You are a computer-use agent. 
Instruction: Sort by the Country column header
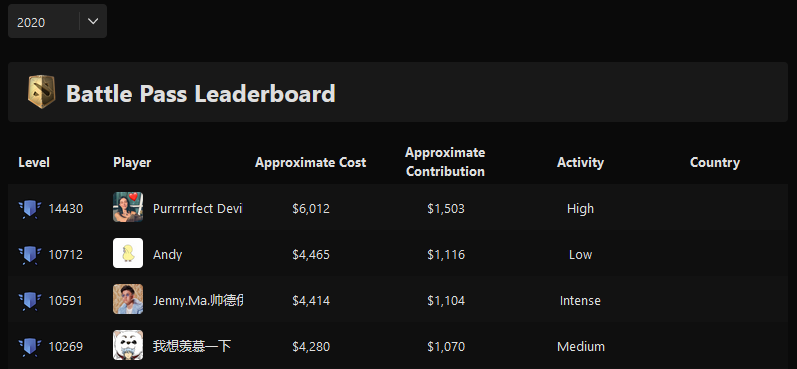click(x=715, y=163)
